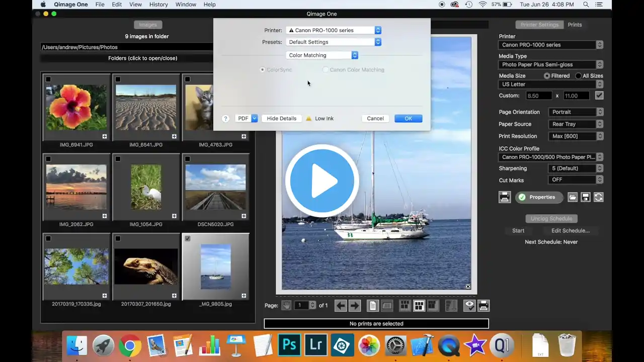
Task: Open the Color Matching section dropdown
Action: pos(322,55)
